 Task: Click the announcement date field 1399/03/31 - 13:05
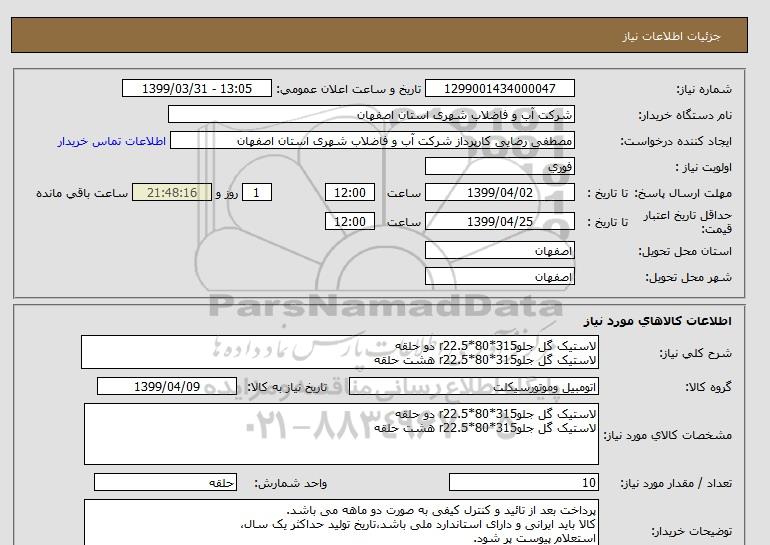click(x=196, y=88)
